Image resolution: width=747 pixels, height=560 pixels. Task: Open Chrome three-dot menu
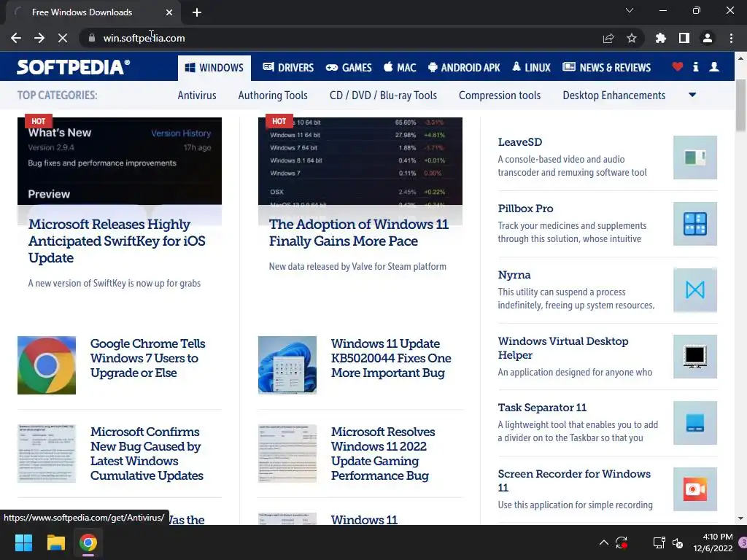coord(731,38)
